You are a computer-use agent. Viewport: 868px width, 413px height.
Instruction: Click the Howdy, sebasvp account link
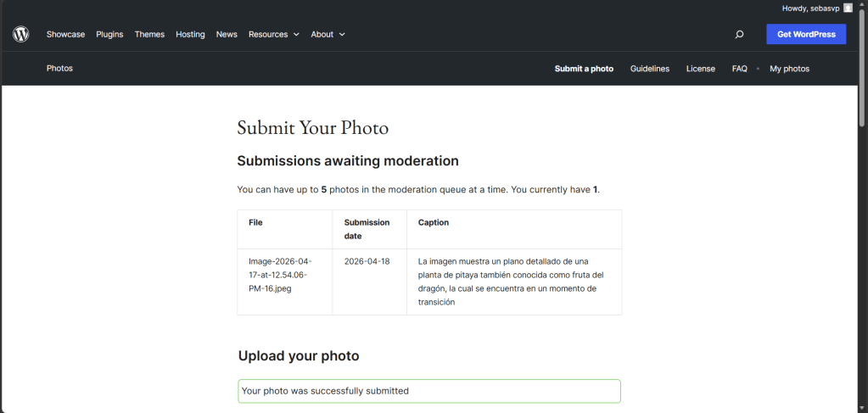click(811, 8)
